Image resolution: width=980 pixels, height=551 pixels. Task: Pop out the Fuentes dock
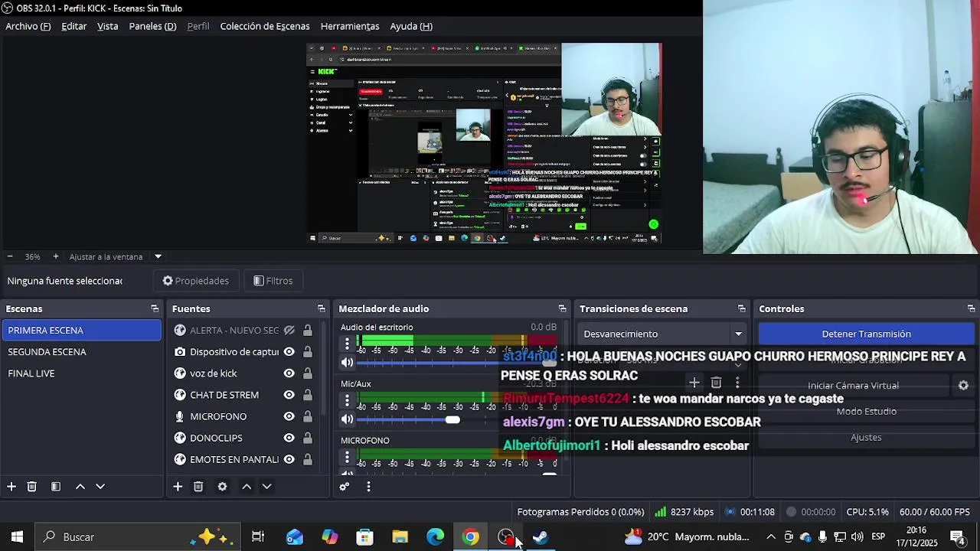click(322, 308)
